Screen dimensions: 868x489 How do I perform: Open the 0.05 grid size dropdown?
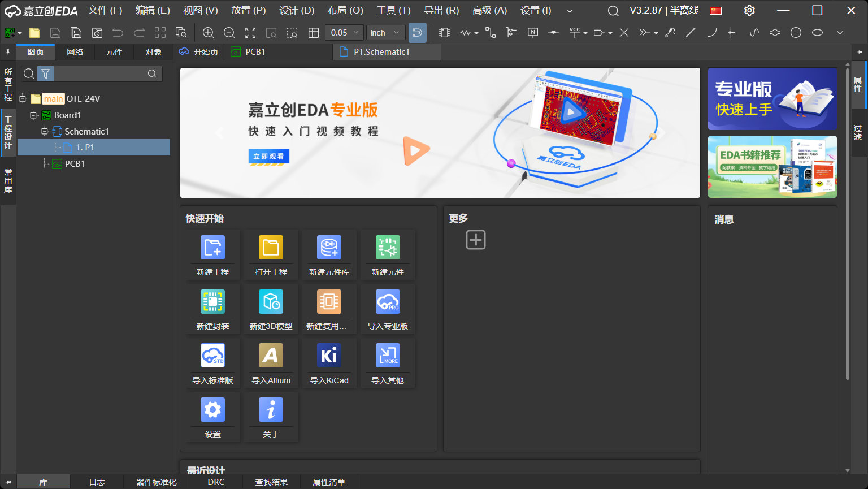[344, 33]
